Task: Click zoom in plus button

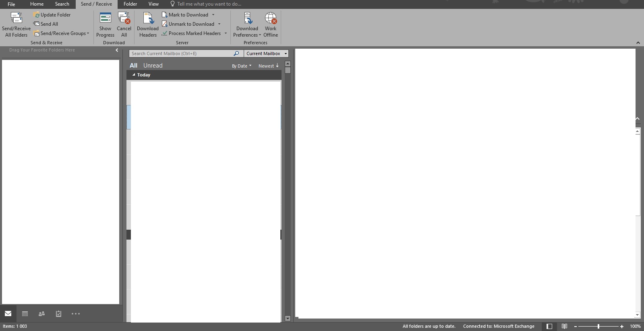Action: pos(622,327)
